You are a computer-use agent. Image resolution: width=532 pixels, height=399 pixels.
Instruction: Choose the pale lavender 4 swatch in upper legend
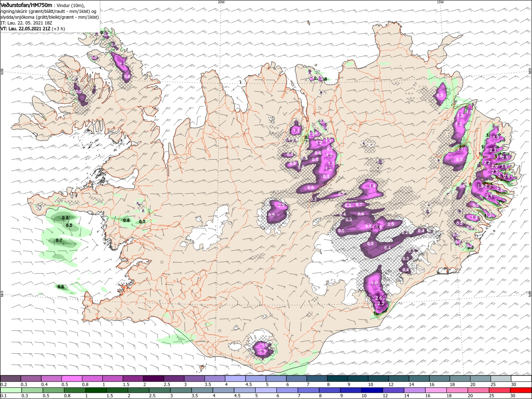pyautogui.click(x=235, y=379)
